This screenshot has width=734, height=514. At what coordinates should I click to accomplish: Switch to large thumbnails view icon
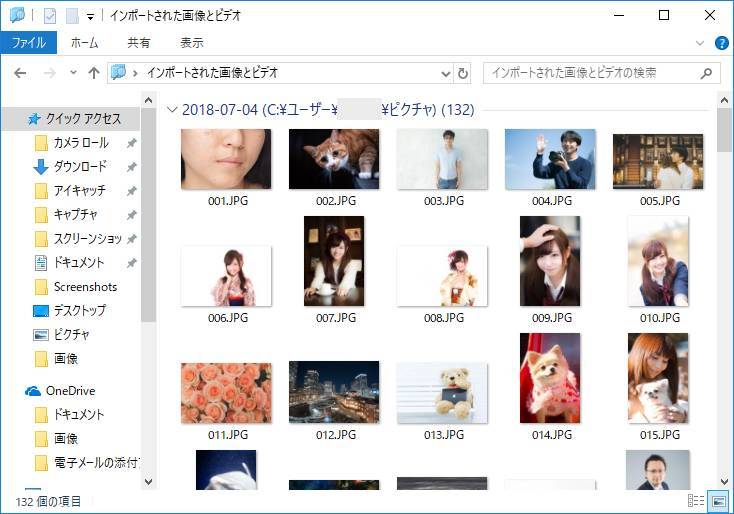[x=719, y=501]
